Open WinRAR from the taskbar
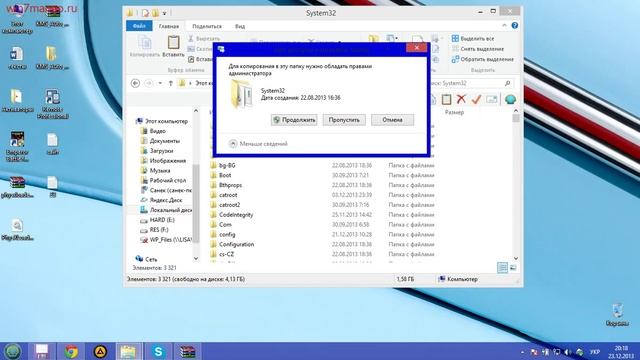 187,351
